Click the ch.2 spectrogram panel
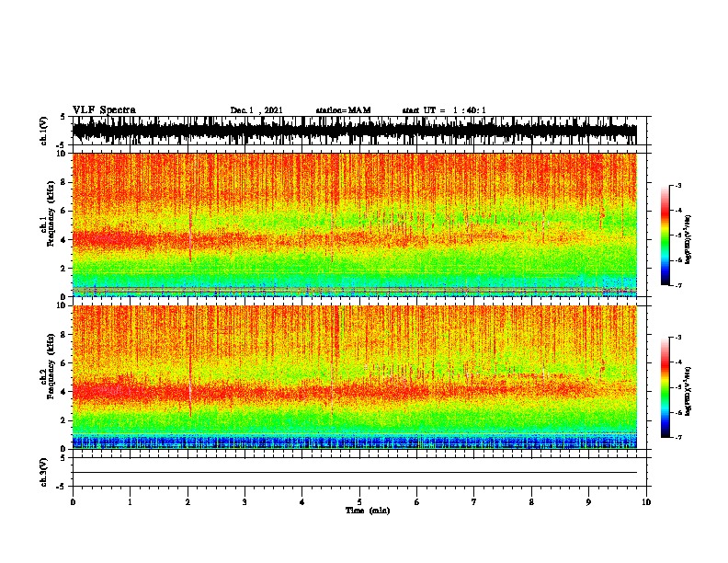 click(x=355, y=377)
